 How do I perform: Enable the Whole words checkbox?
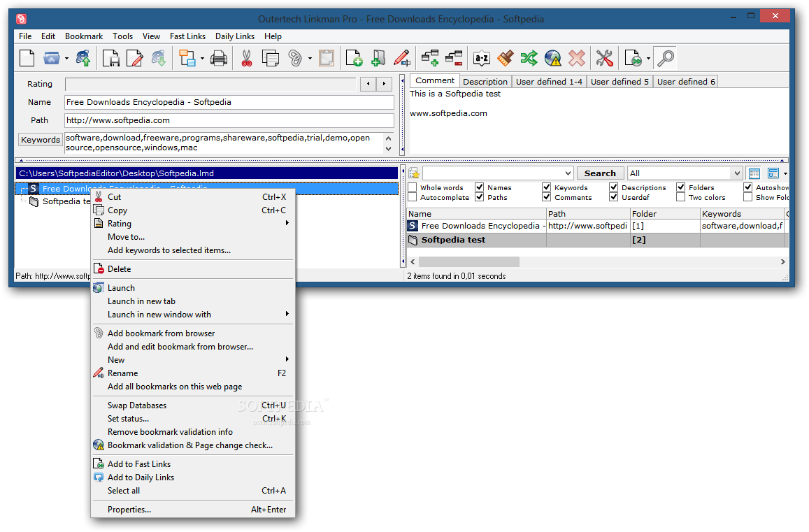[x=413, y=187]
